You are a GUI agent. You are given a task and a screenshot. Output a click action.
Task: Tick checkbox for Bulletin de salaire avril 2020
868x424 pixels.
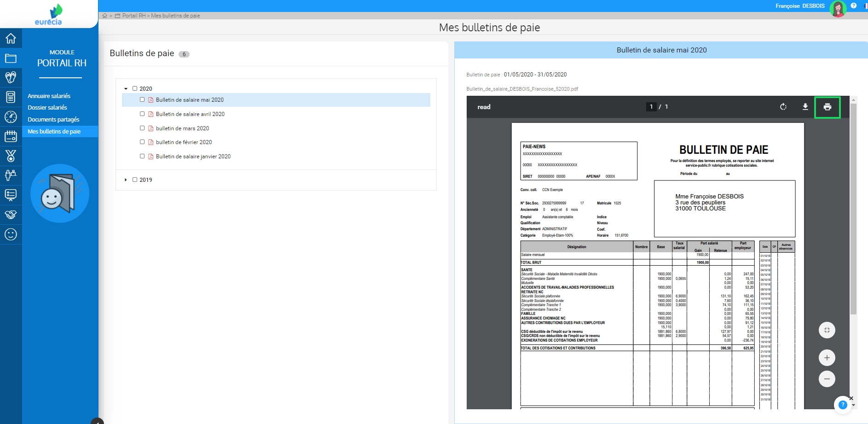142,114
